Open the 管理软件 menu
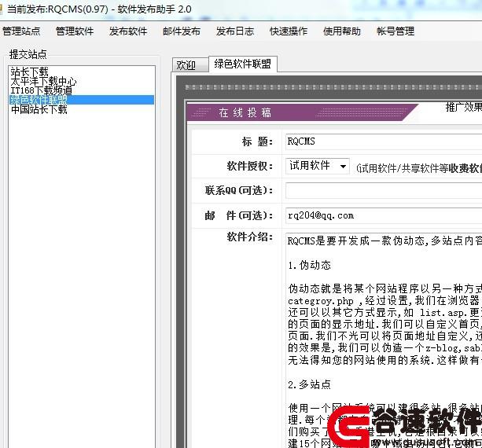 click(75, 31)
